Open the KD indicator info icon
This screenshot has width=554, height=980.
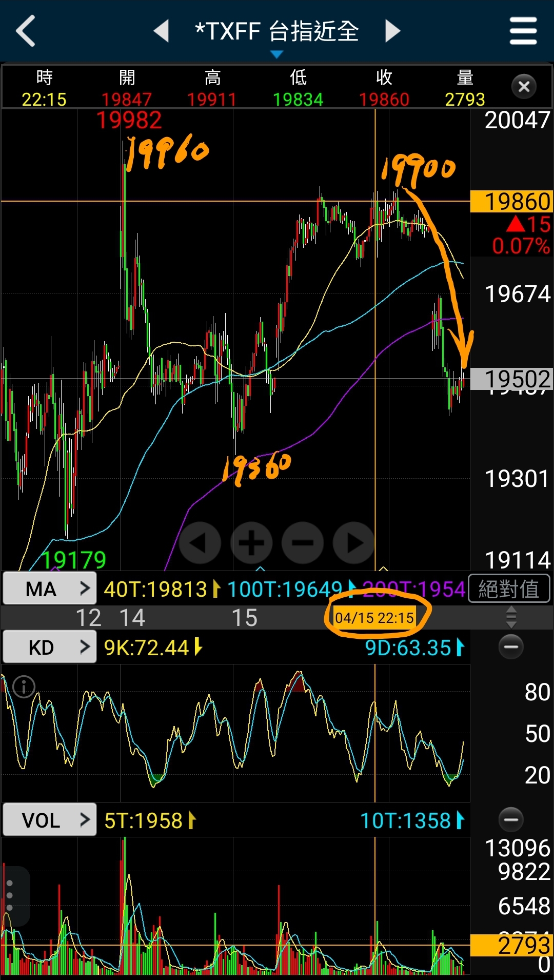tap(24, 687)
